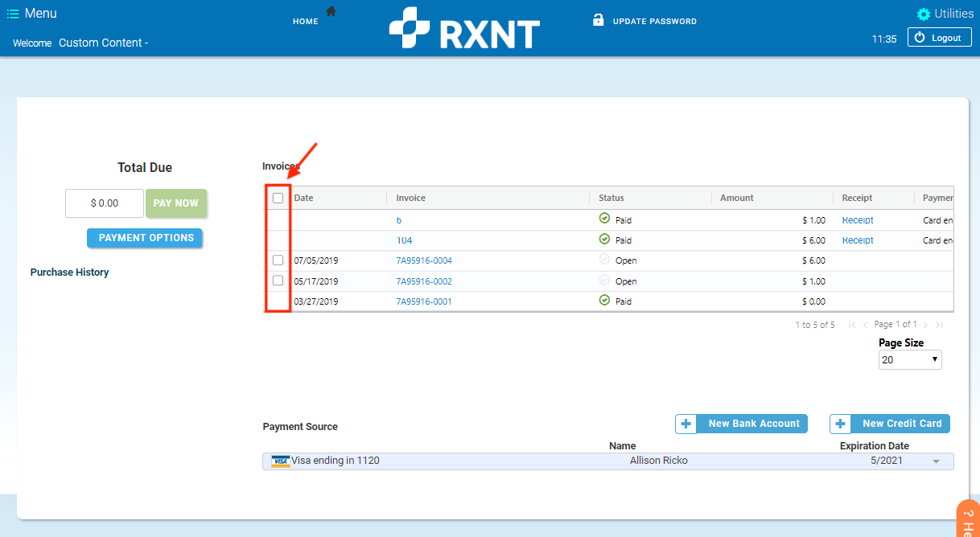The width and height of the screenshot is (980, 537).
Task: Open invoice 7A95916-0002 link
Action: click(x=424, y=281)
